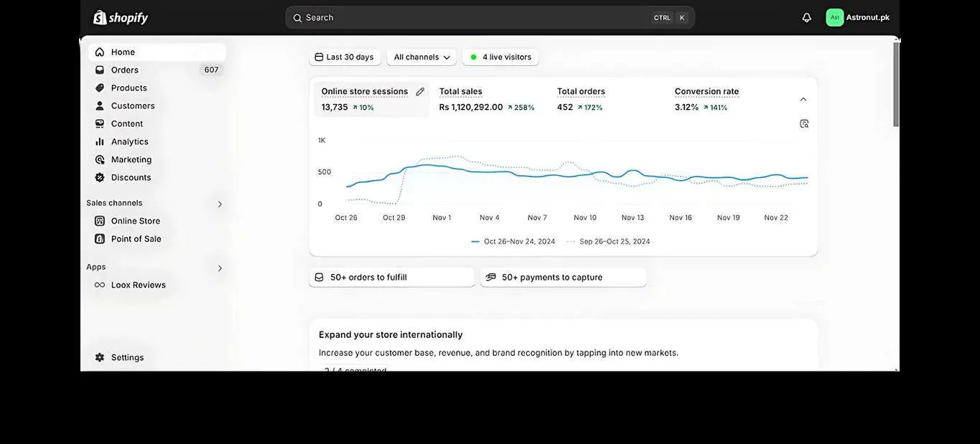The width and height of the screenshot is (980, 444).
Task: Click the Customers person icon
Action: 100,105
